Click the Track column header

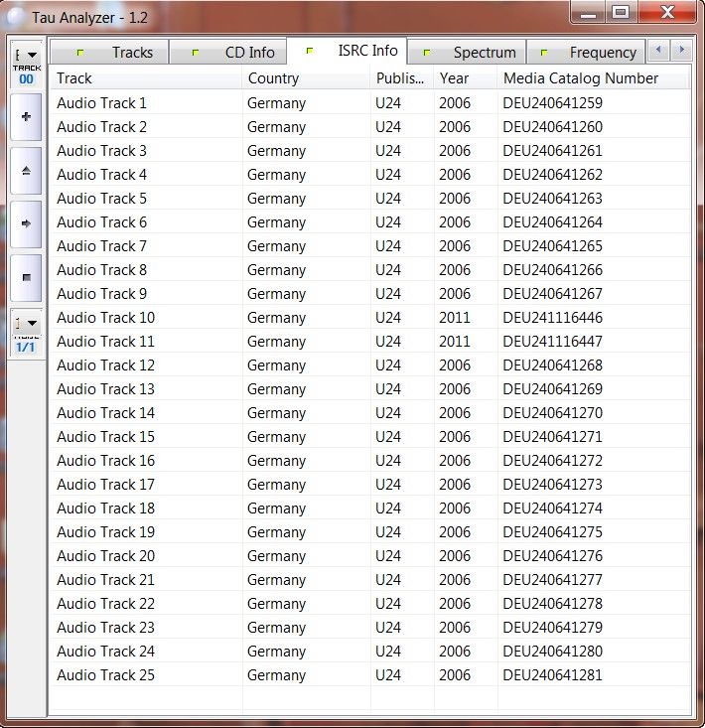[146, 78]
